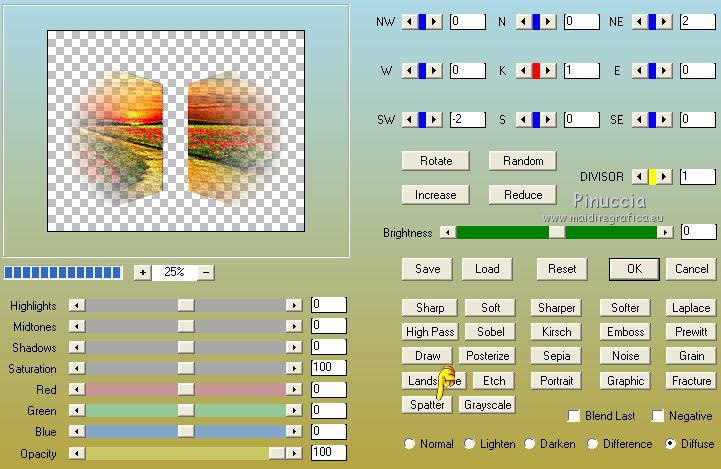This screenshot has height=469, width=721.
Task: Apply the Emboss preset
Action: (625, 332)
